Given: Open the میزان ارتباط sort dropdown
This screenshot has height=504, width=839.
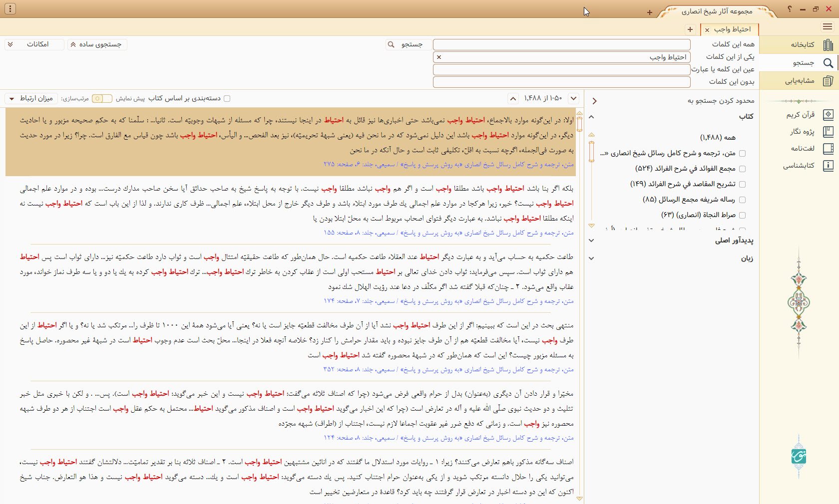Looking at the screenshot, I should coord(31,98).
